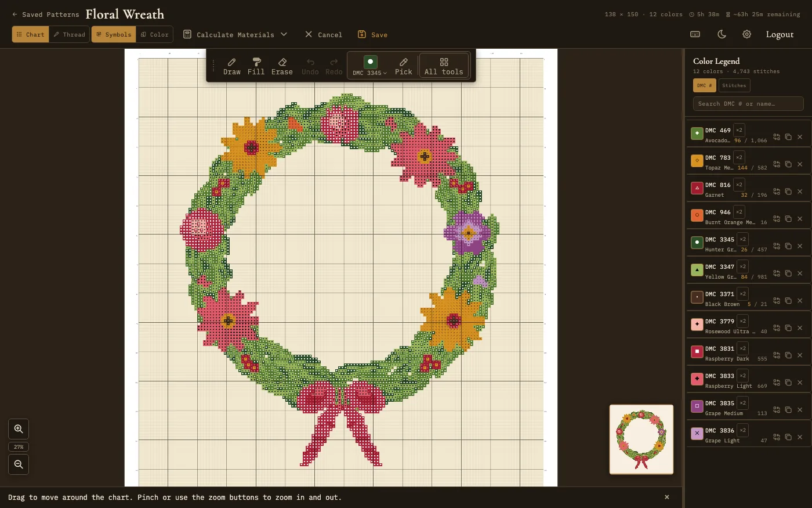The image size is (812, 508).
Task: Click the Floral Wreath pattern title
Action: (x=125, y=15)
